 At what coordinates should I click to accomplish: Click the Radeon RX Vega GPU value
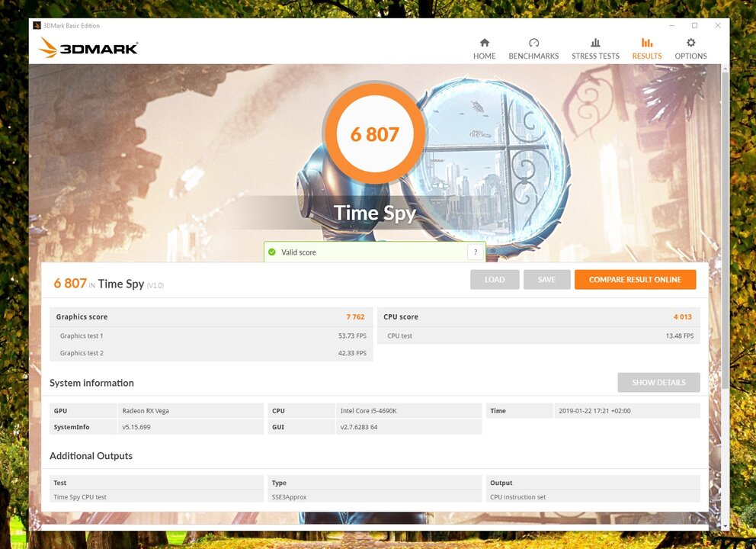click(146, 411)
